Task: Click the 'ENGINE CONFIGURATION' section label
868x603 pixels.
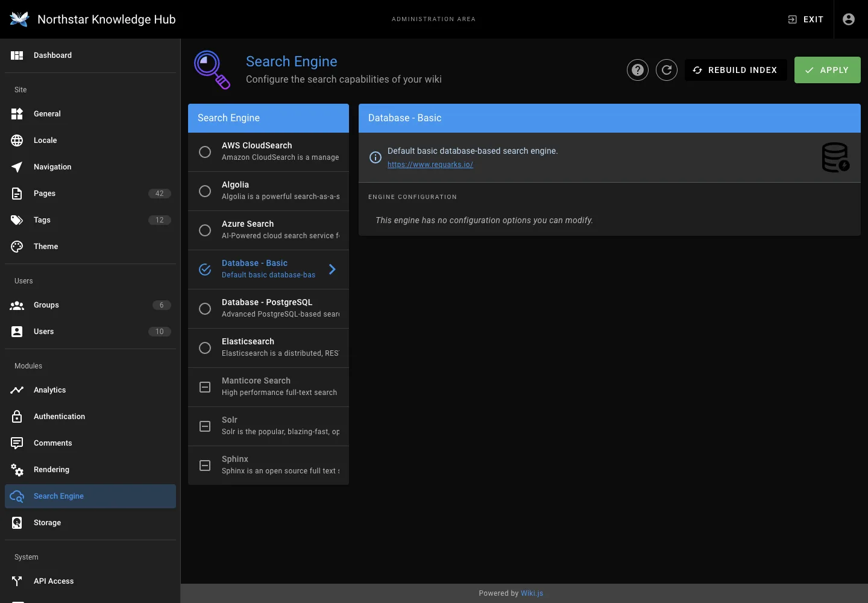Action: pyautogui.click(x=412, y=197)
